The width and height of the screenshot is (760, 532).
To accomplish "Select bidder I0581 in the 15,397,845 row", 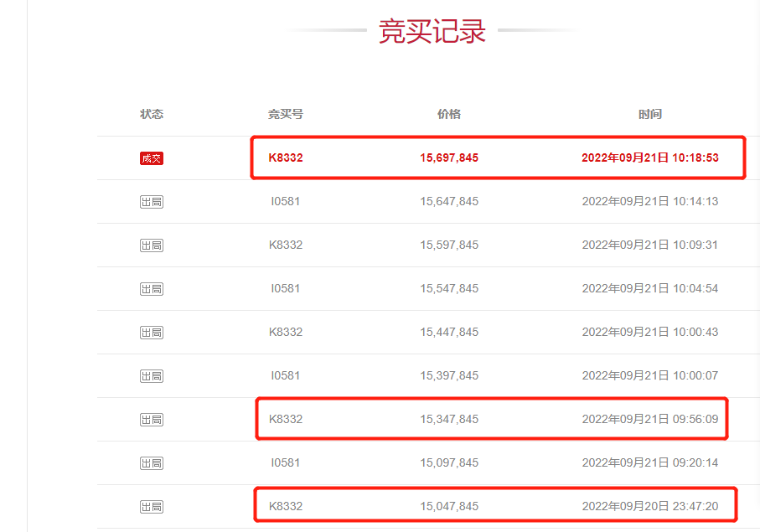I will (286, 376).
